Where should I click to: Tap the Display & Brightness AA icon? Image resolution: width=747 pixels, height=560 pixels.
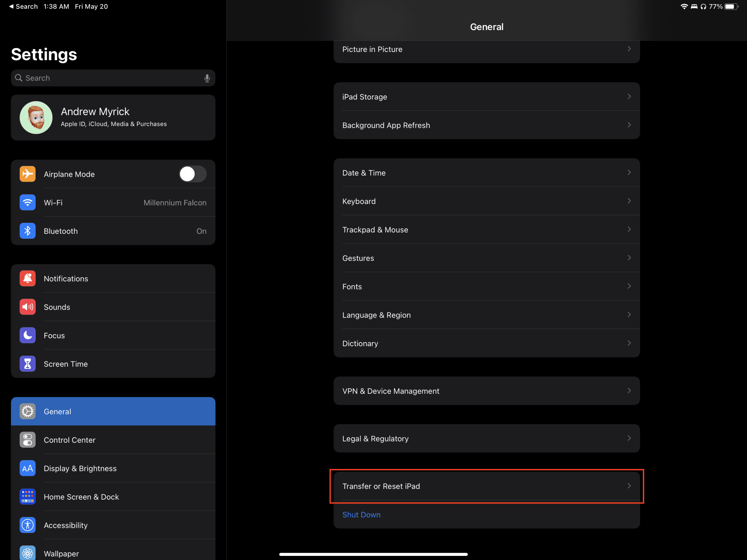coord(27,468)
